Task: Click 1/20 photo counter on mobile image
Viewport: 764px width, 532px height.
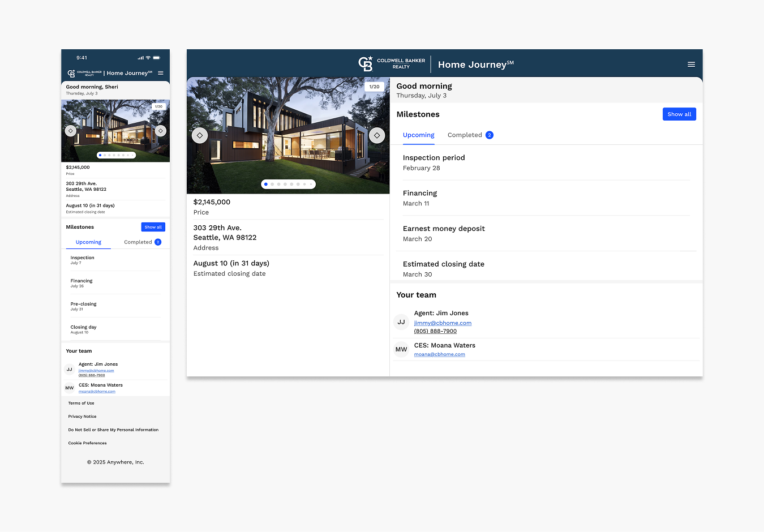Action: pos(159,106)
